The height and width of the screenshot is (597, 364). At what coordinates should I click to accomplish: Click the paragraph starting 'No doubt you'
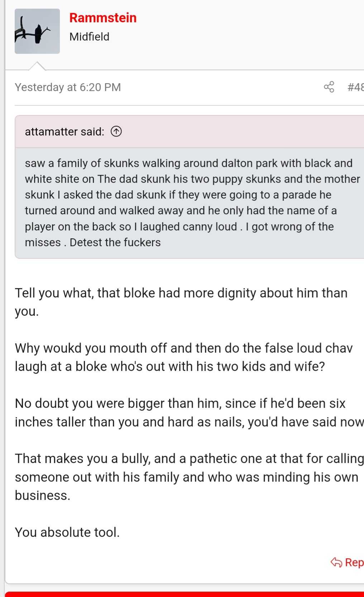click(189, 412)
